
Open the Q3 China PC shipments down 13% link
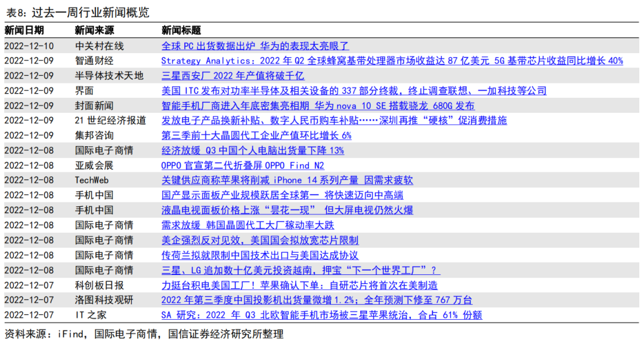click(x=253, y=150)
